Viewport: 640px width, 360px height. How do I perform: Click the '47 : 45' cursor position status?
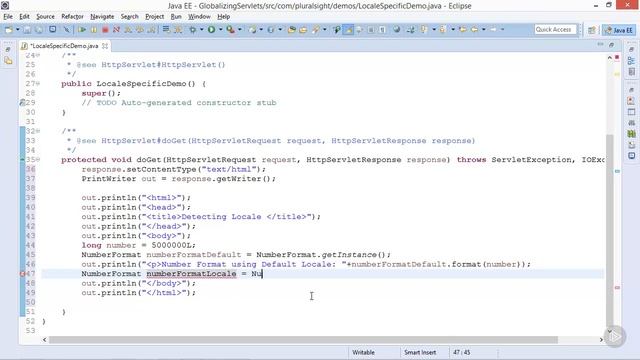(x=462, y=352)
